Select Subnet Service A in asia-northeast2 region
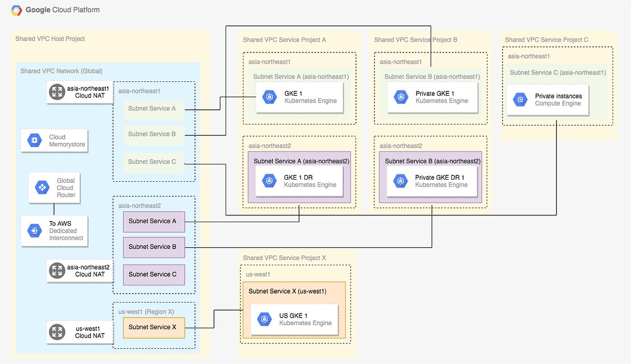The width and height of the screenshot is (631, 364). point(154,221)
